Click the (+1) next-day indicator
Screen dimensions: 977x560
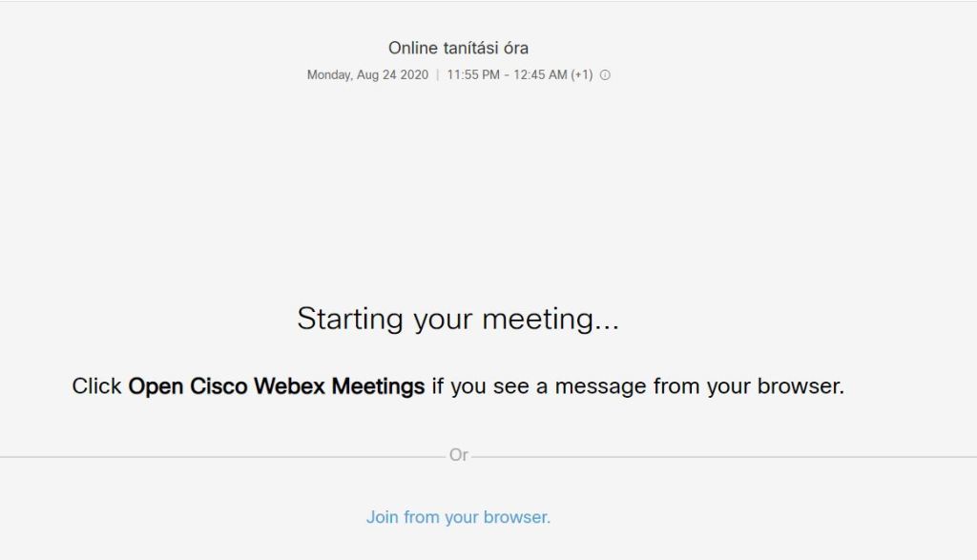(582, 75)
